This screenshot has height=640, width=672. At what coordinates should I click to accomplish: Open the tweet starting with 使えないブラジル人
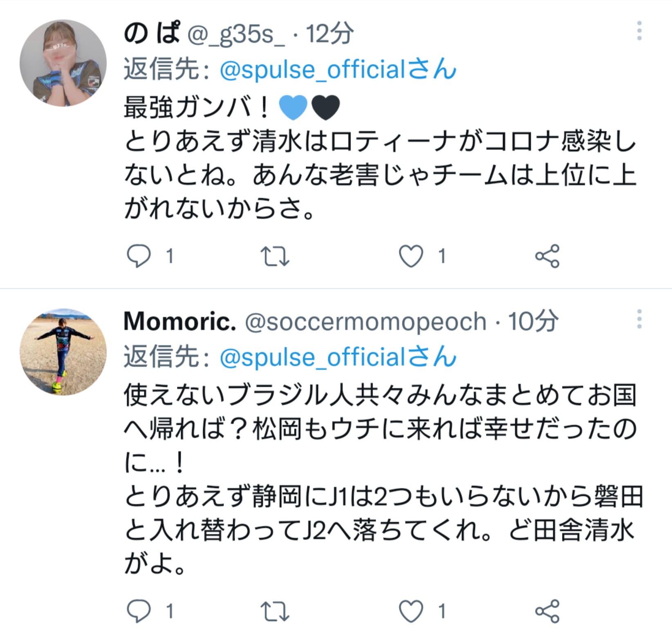380,478
